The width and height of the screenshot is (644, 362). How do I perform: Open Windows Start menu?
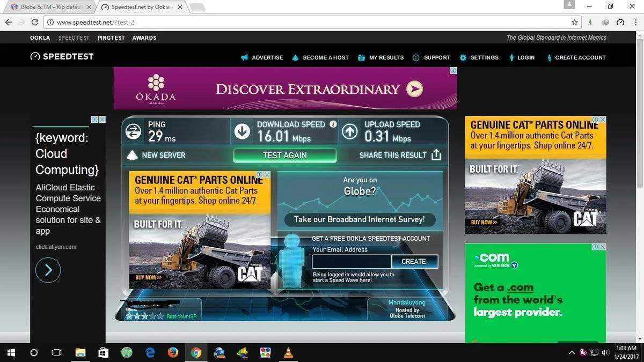[11, 352]
